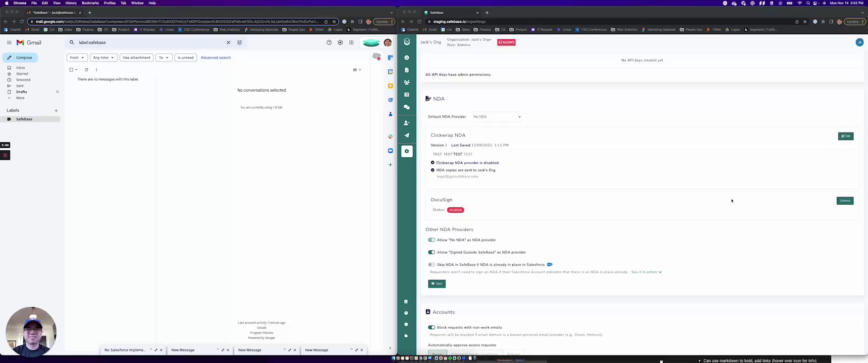The width and height of the screenshot is (868, 363).
Task: Open Google Tasks in the Gmail side panel
Action: (x=390, y=100)
